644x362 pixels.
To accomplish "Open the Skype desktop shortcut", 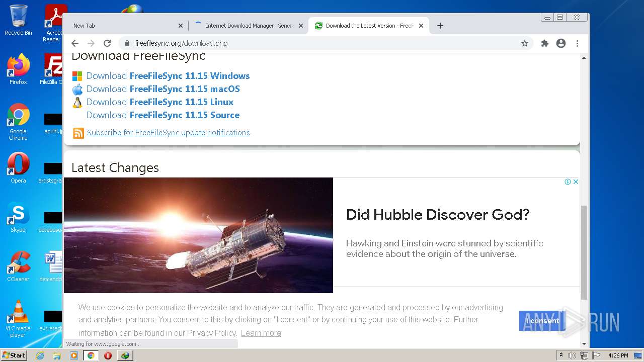I will pos(18,217).
